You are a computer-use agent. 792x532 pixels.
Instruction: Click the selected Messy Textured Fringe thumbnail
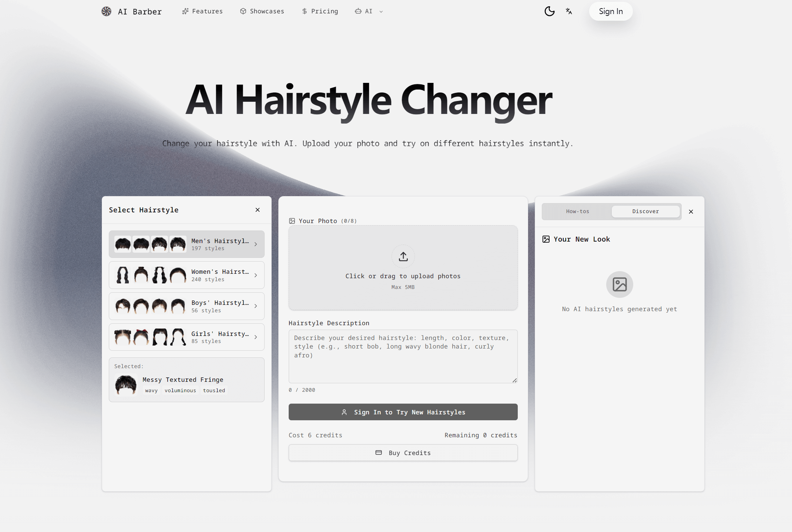[x=126, y=385]
